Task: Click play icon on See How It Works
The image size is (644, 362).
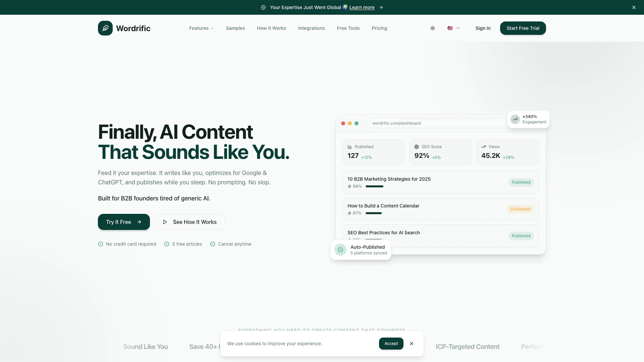Action: click(x=165, y=222)
